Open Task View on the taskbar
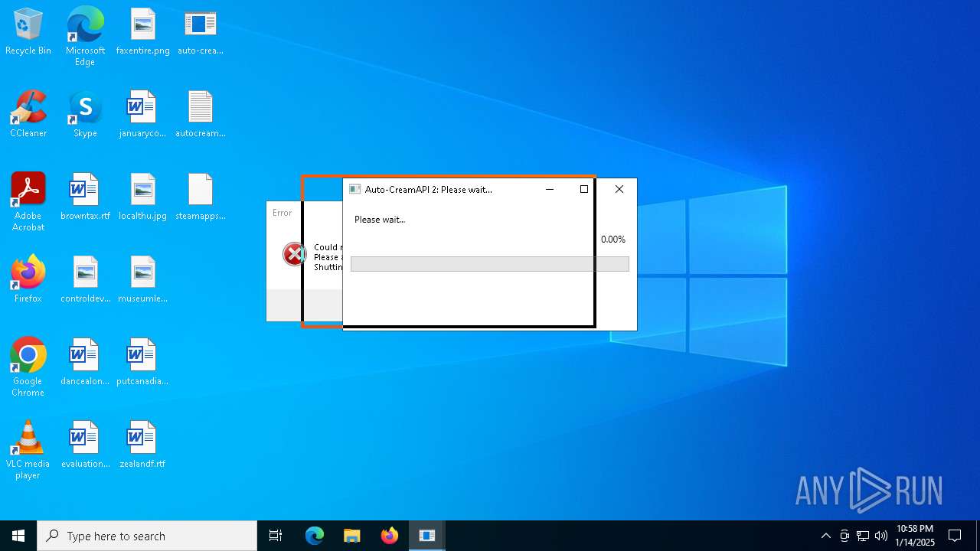 pos(276,536)
